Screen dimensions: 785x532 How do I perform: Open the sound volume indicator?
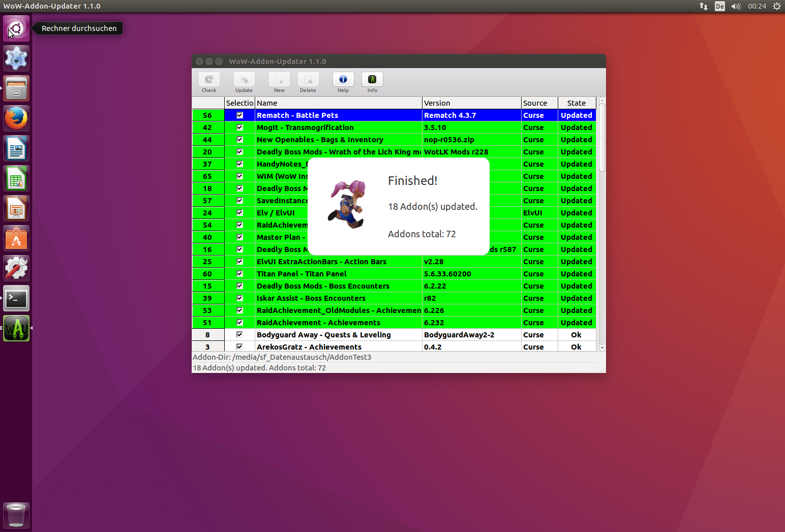(x=736, y=6)
